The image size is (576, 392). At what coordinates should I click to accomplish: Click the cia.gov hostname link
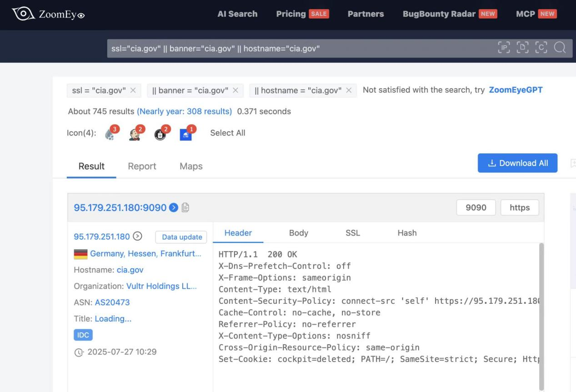coord(130,270)
